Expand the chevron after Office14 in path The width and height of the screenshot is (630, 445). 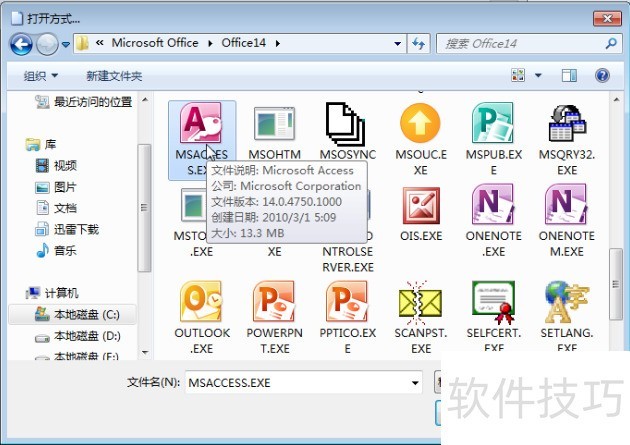tap(278, 43)
